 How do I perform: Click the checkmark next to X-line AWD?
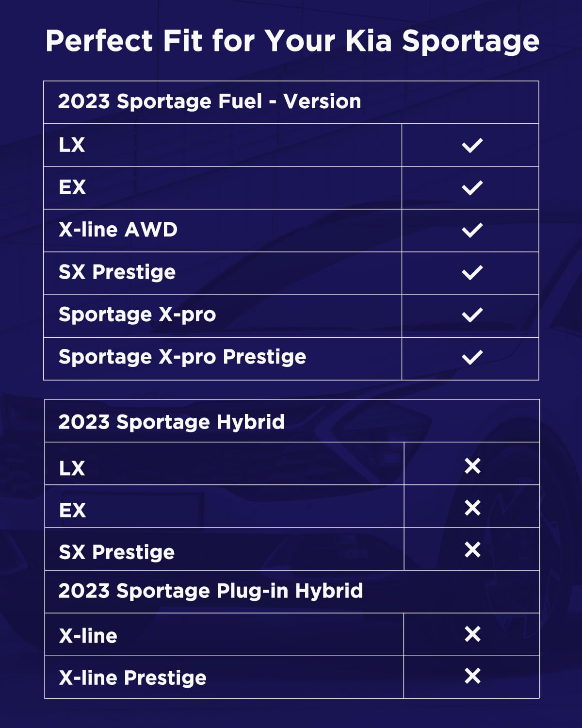click(472, 230)
